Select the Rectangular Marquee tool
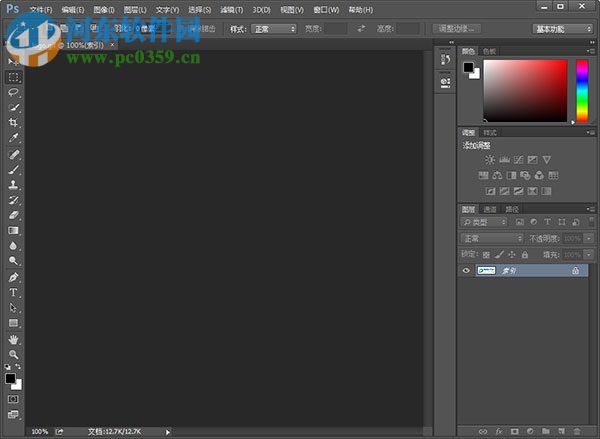The image size is (600, 439). pos(14,76)
